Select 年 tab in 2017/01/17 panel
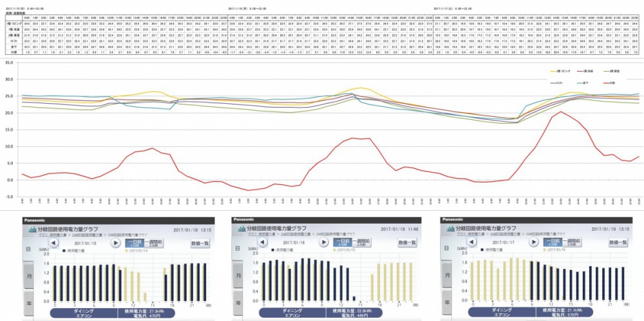The height and width of the screenshot is (321, 644). [446, 302]
